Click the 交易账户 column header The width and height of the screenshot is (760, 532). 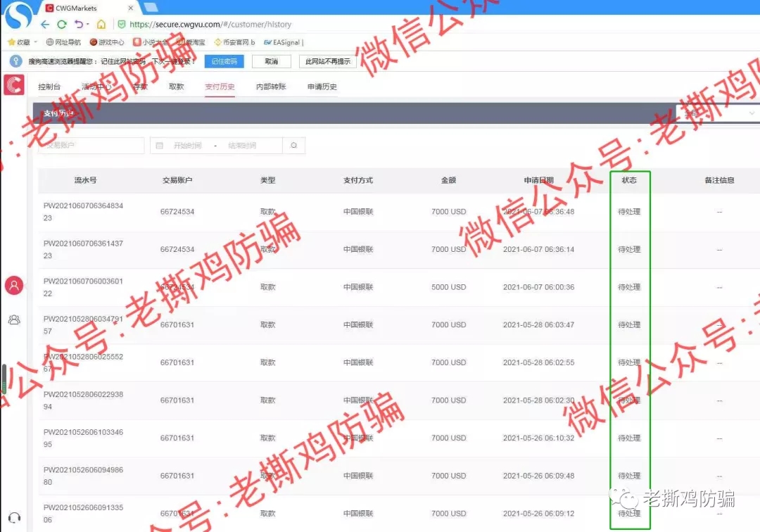(x=177, y=180)
